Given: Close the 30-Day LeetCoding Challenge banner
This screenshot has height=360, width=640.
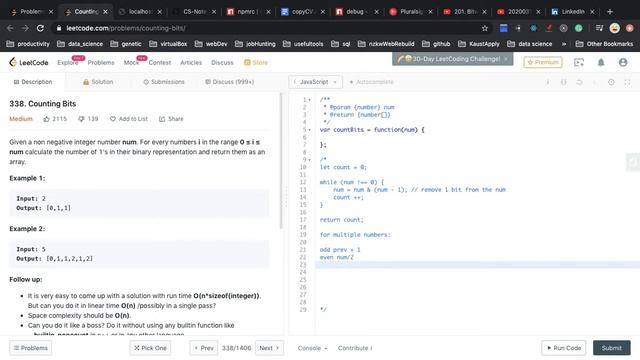Looking at the screenshot, I should click(x=506, y=59).
